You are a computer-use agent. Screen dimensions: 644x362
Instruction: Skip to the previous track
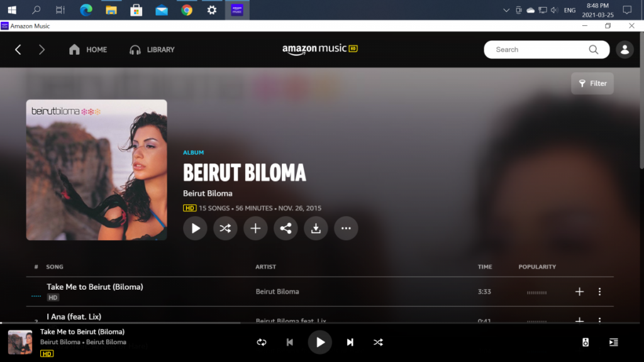(x=289, y=343)
